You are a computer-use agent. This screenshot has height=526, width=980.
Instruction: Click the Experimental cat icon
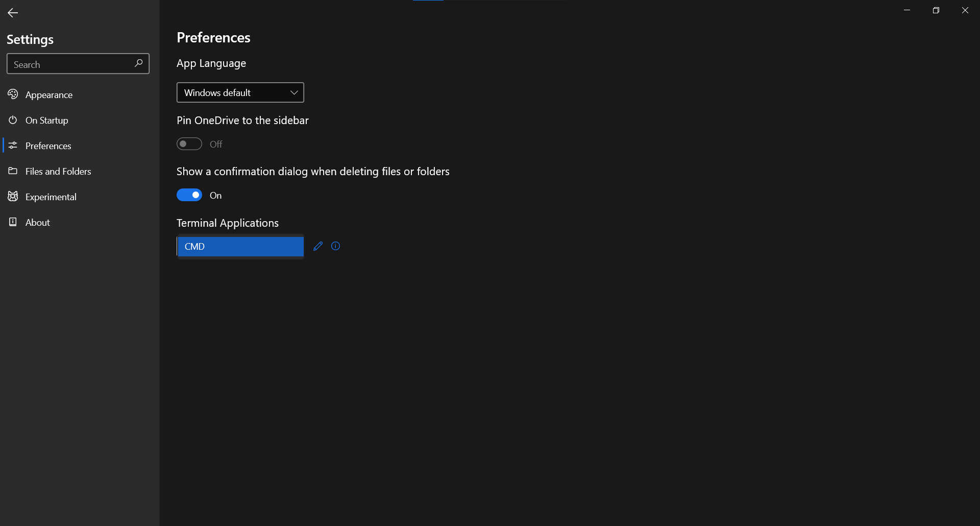click(13, 197)
